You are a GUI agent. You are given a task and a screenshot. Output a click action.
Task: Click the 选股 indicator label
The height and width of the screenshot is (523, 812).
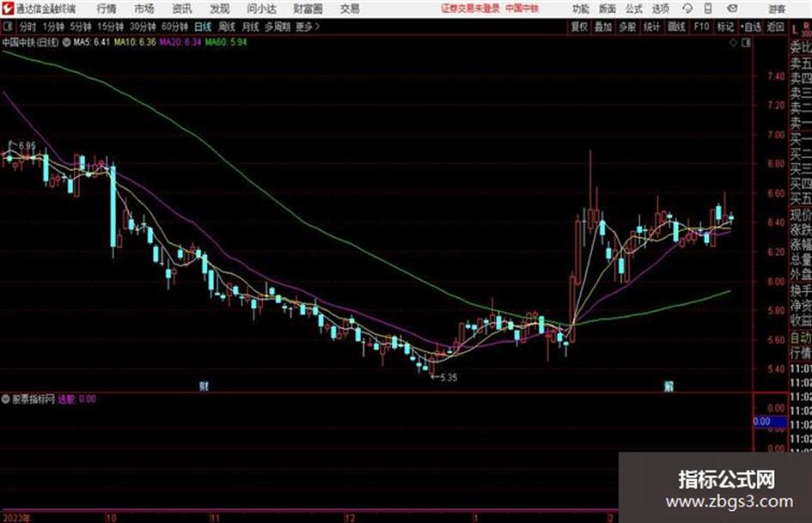[x=66, y=399]
